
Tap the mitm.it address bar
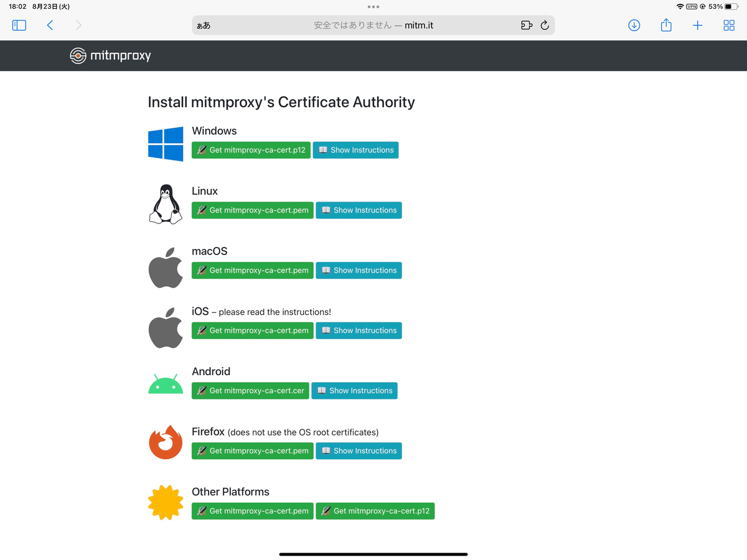tap(373, 26)
